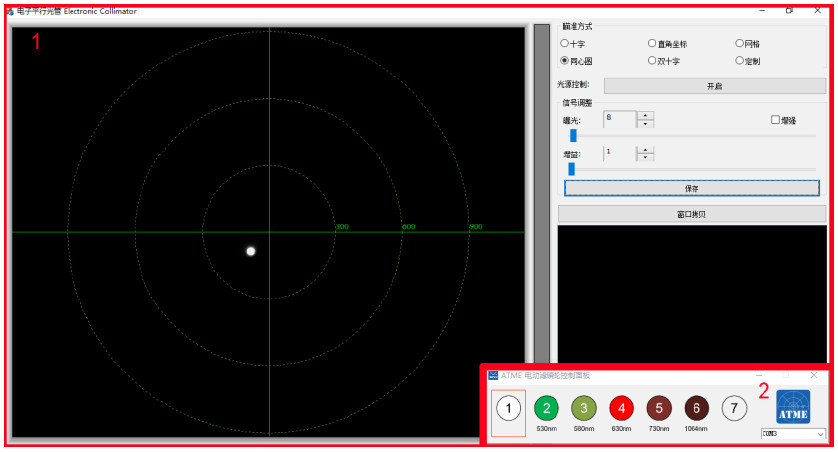Viewport: 838px width, 452px height.
Task: Click the blue ATME logo icon
Action: coord(793,407)
